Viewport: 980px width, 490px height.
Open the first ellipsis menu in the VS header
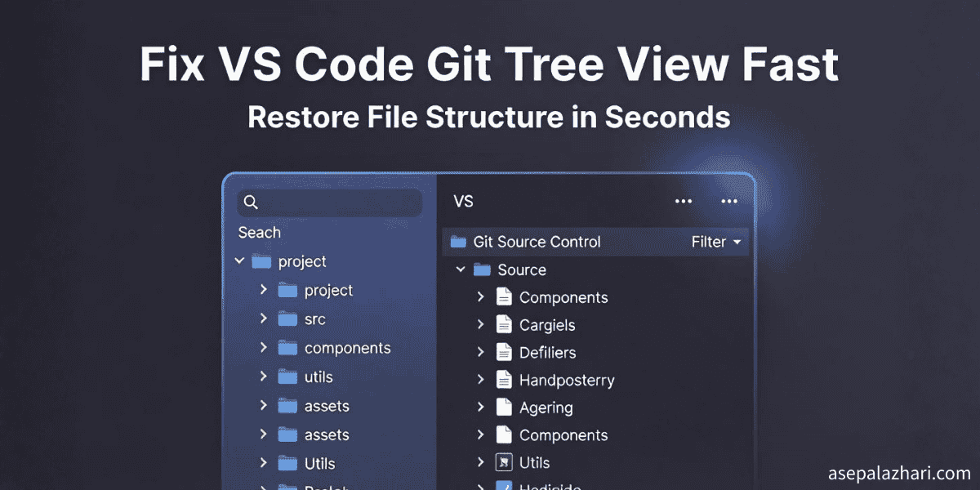(683, 201)
